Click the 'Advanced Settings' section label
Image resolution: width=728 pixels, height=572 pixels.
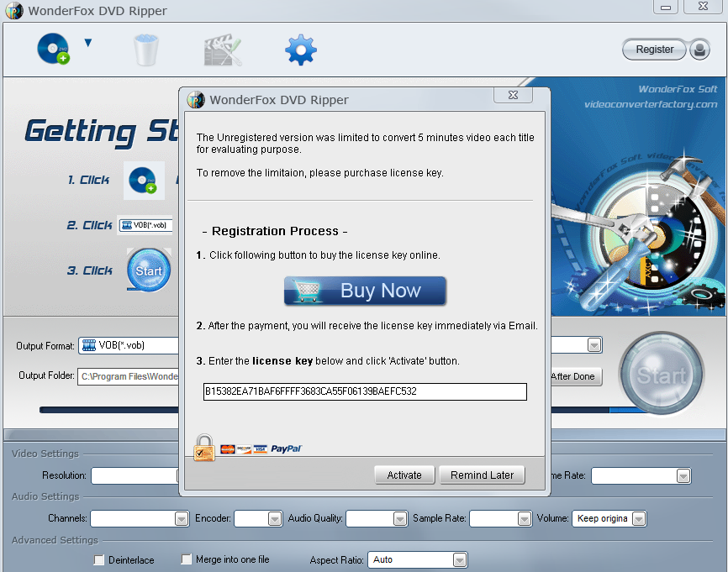[x=55, y=540]
